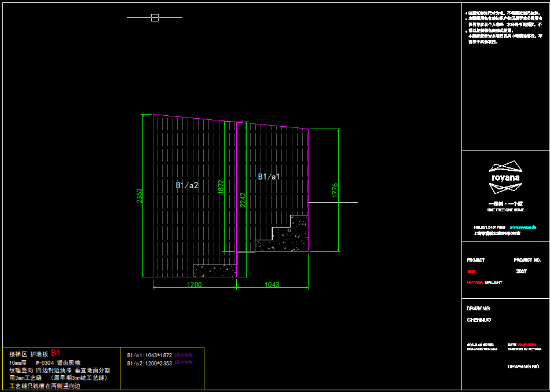Click the 2353 vertical dimension text
The image size is (550, 392).
[x=140, y=196]
